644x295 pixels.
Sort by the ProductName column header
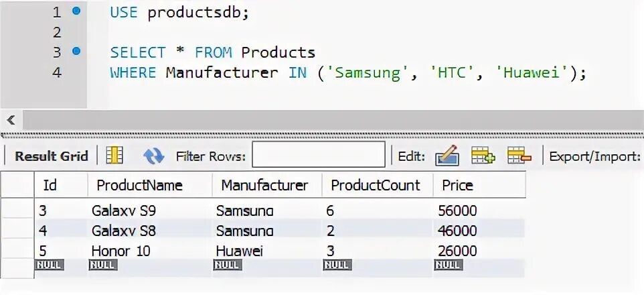pyautogui.click(x=139, y=186)
